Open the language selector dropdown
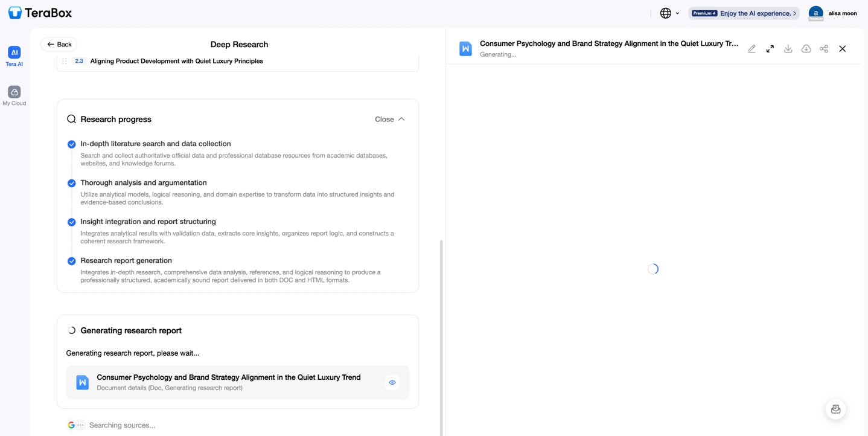Image resolution: width=868 pixels, height=436 pixels. click(x=669, y=13)
